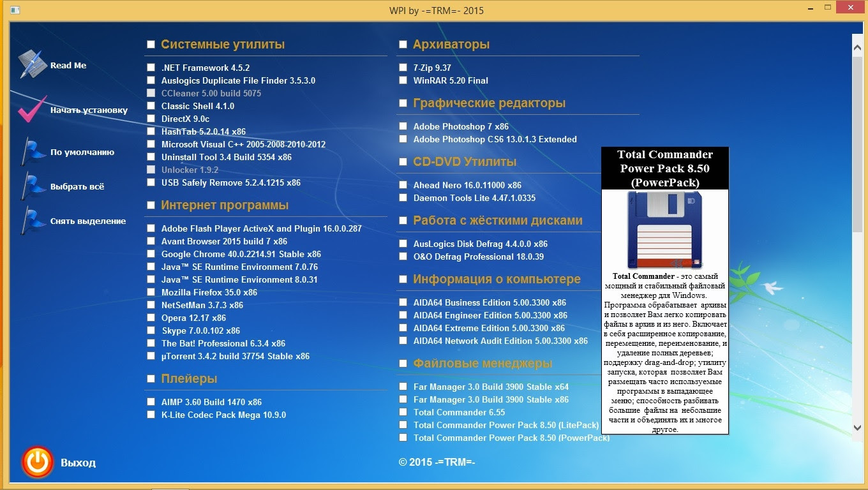Click the По умолчанию label
Screen dimensions: 868x490
[82, 152]
